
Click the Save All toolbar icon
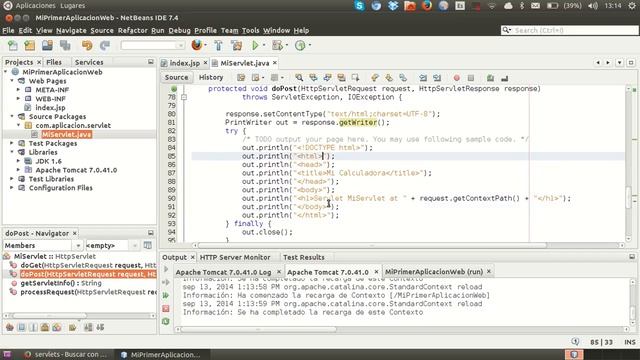point(65,46)
